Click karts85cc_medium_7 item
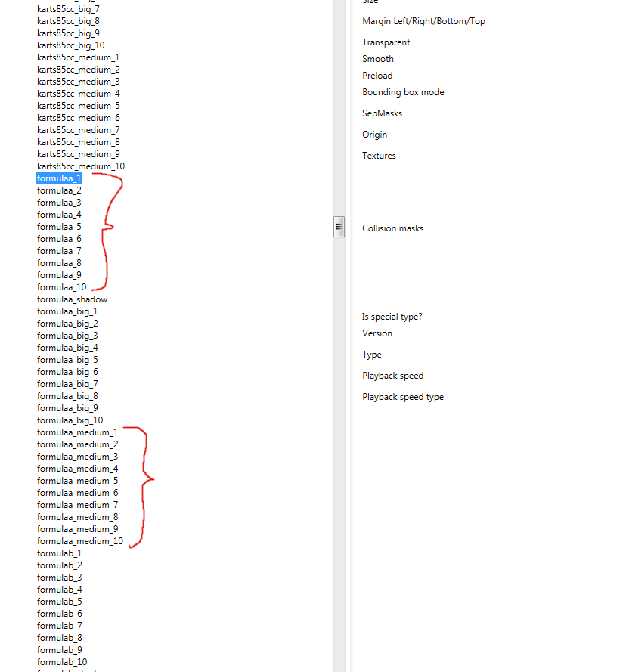Viewport: 623px width, 672px height. (x=79, y=130)
